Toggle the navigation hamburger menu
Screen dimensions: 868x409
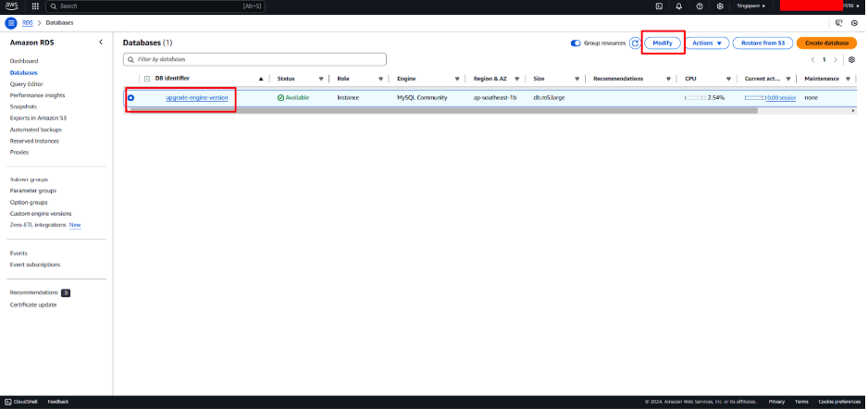11,23
